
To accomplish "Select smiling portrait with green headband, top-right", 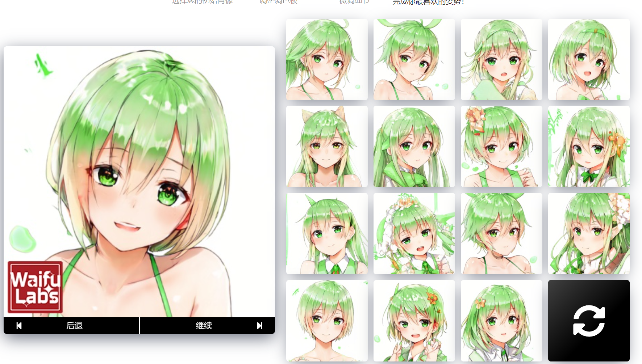I will (x=589, y=59).
